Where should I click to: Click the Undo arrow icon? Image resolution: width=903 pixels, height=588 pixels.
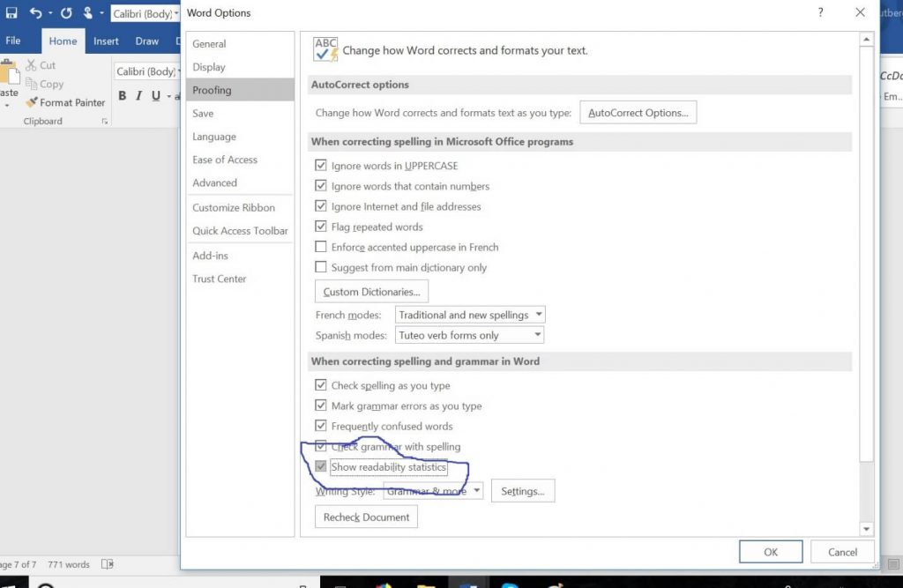(36, 13)
